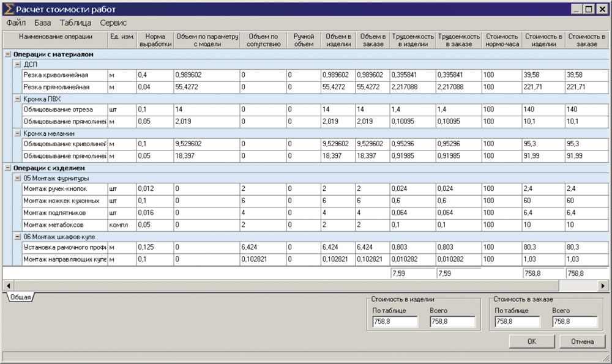Viewport: 612px width, 364px height.
Task: Click the Наименование операции column header
Action: (x=56, y=40)
